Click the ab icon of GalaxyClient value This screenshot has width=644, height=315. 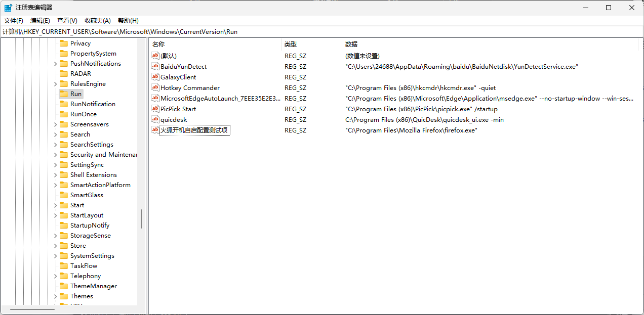pyautogui.click(x=155, y=77)
